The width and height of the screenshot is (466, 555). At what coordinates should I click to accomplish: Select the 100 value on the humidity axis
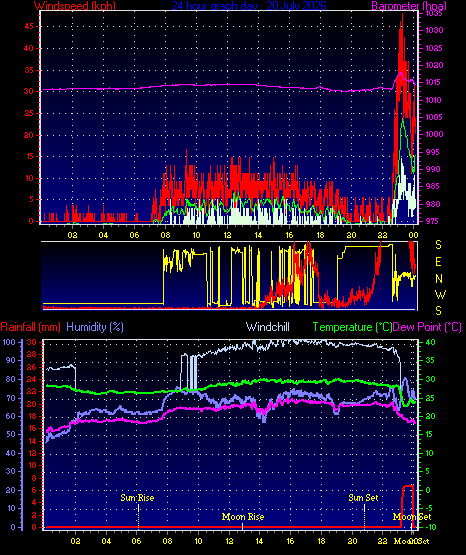[9, 342]
